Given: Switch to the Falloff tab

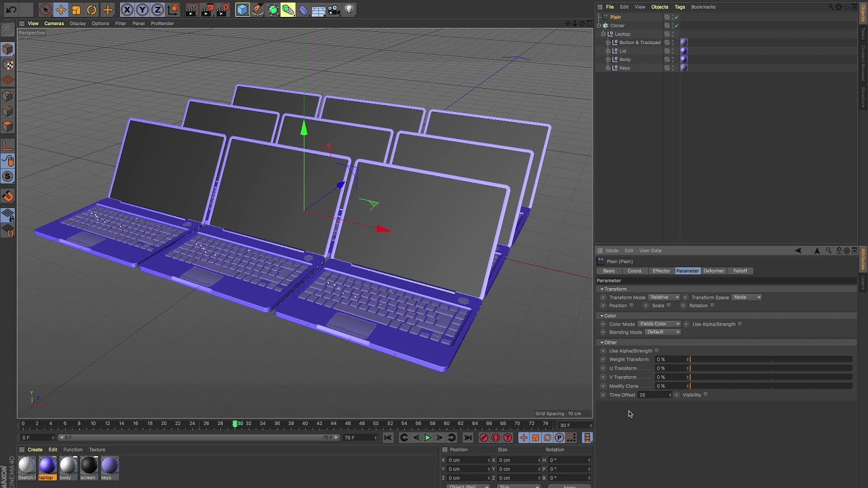Looking at the screenshot, I should [x=740, y=271].
